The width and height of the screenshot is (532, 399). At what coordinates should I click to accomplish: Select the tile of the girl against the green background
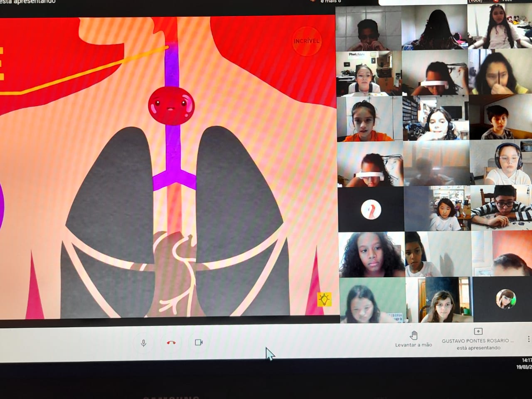click(372, 300)
